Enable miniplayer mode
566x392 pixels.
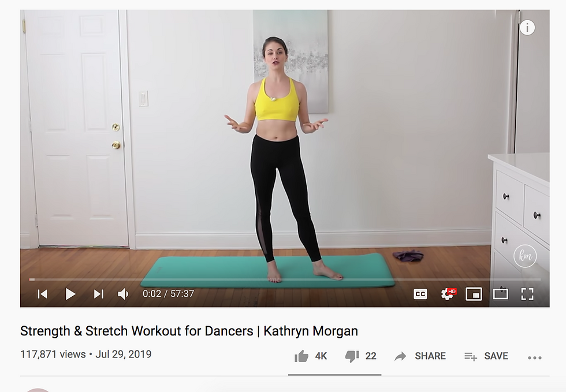click(x=474, y=294)
